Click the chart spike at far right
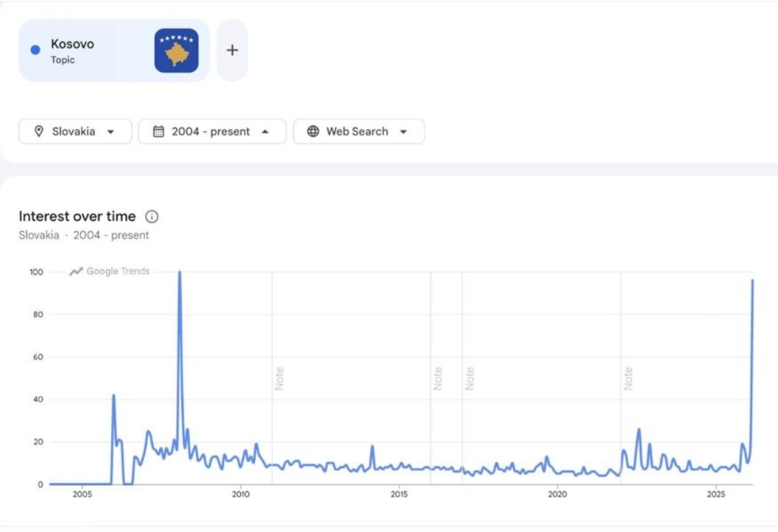 click(753, 281)
